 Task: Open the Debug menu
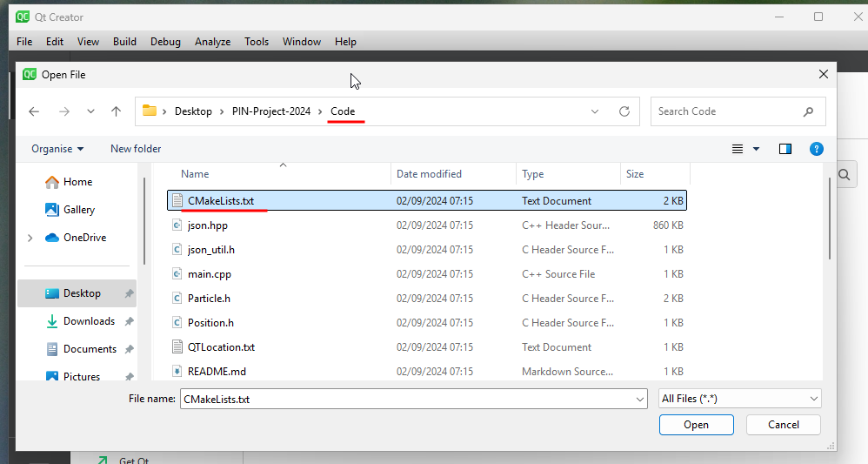(165, 42)
